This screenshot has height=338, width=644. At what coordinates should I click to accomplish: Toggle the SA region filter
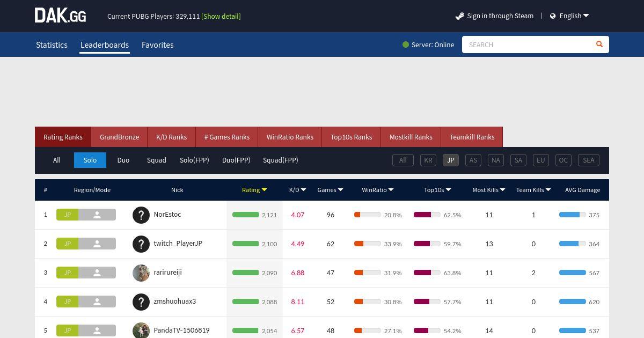518,160
